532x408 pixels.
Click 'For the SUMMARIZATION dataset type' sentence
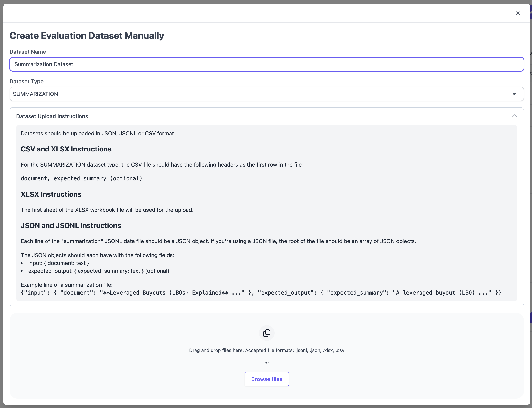click(x=163, y=165)
